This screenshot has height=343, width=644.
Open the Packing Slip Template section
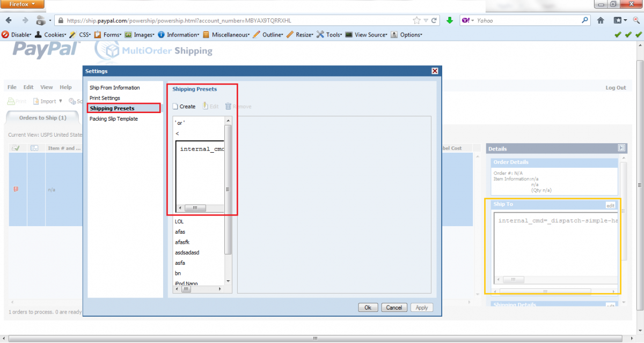(113, 119)
